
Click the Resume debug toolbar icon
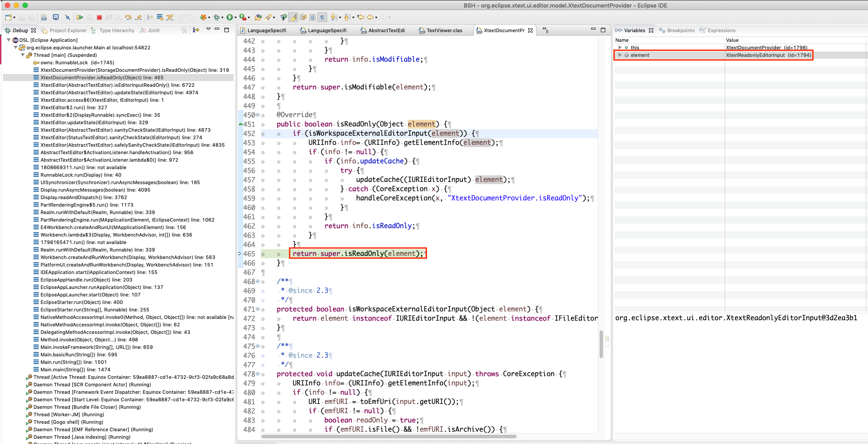[x=80, y=18]
